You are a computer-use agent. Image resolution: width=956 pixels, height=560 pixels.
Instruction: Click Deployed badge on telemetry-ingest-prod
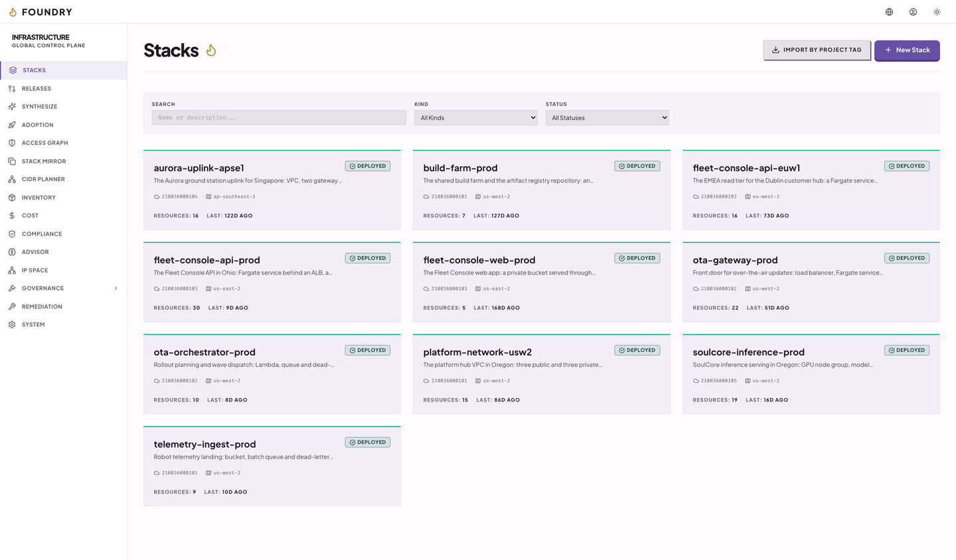click(368, 443)
